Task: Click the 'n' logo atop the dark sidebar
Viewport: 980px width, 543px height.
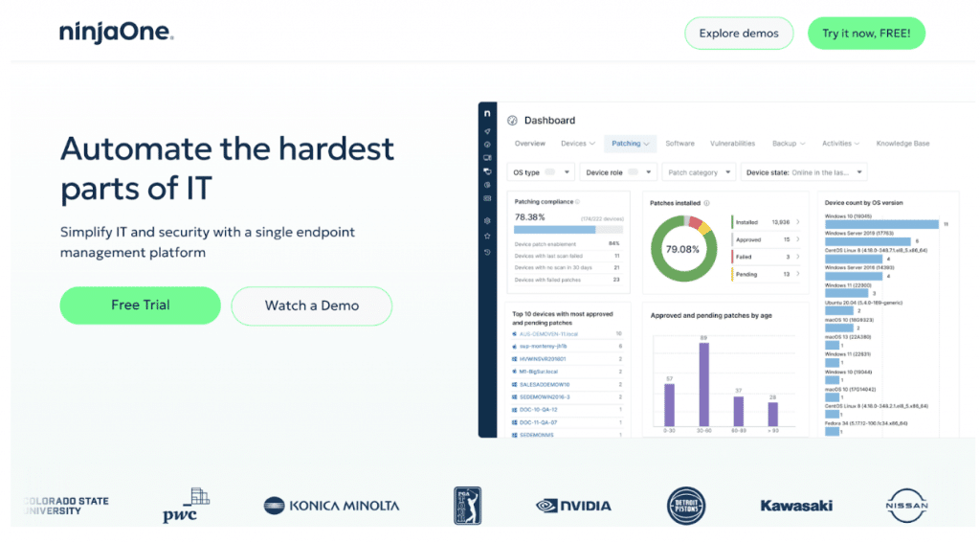Action: pos(487,113)
